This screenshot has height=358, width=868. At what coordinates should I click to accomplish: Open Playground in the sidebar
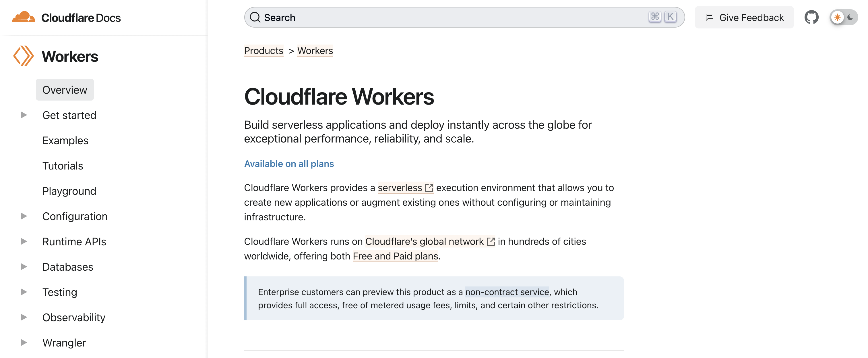pyautogui.click(x=69, y=191)
